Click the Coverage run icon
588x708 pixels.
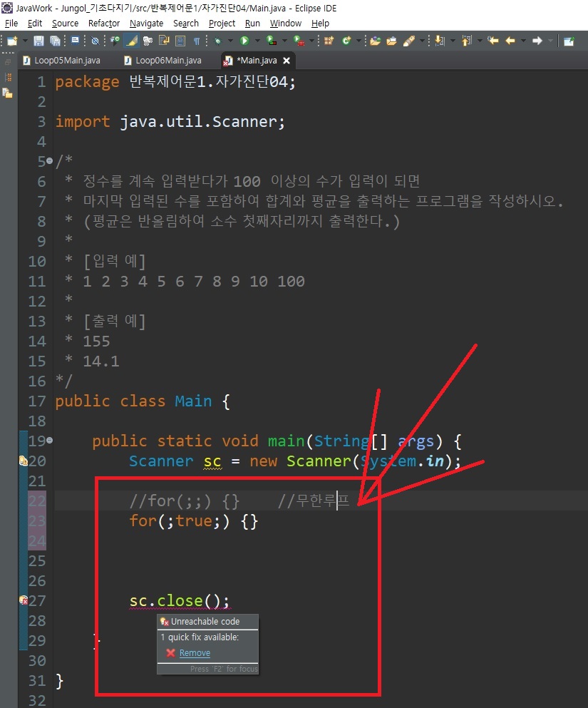pos(272,41)
